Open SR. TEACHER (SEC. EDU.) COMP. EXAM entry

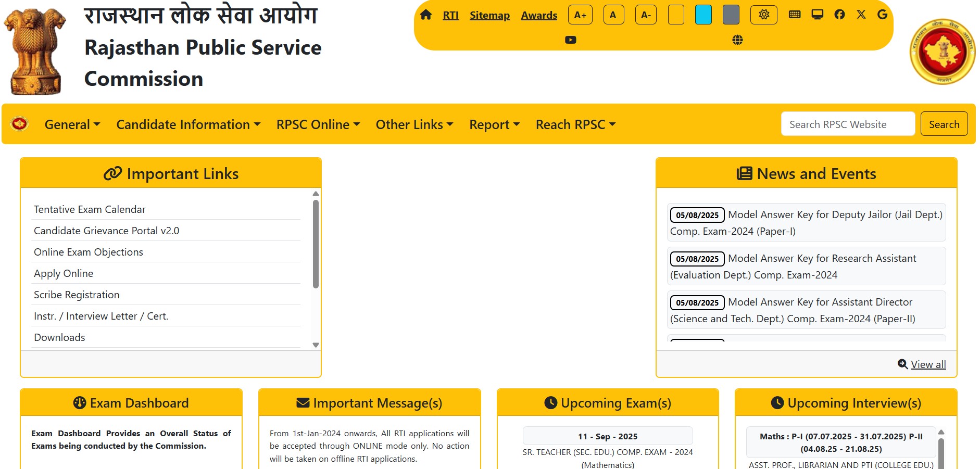pos(608,458)
